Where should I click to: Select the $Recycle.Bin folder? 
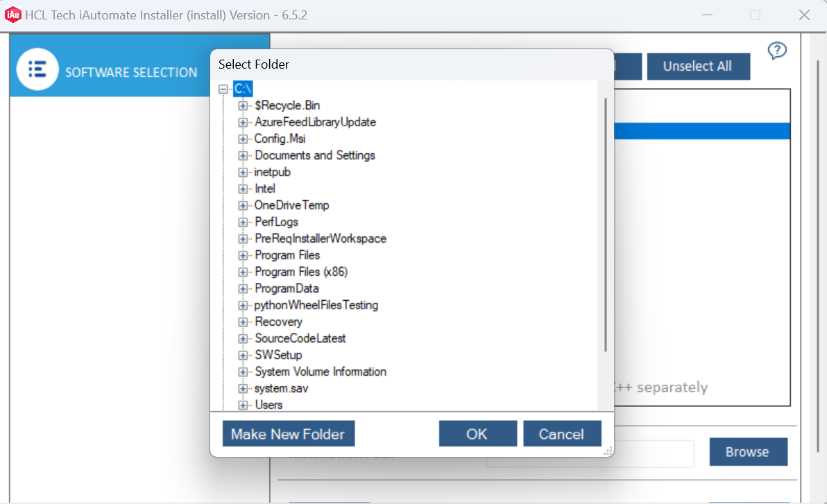click(287, 105)
